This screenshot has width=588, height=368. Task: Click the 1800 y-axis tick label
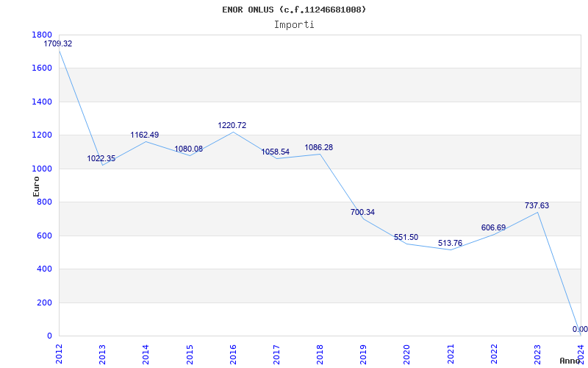tap(42, 35)
